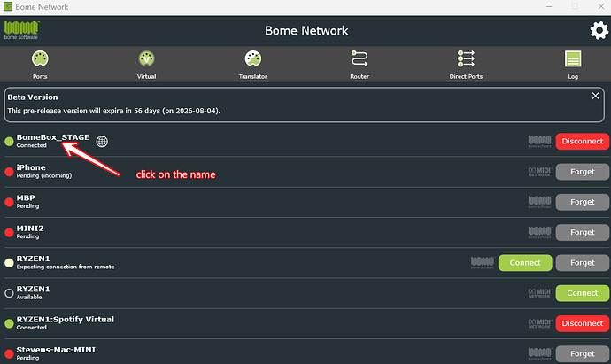This screenshot has width=611, height=364.
Task: Connect RYZEN1 expecting remote connection
Action: (525, 263)
